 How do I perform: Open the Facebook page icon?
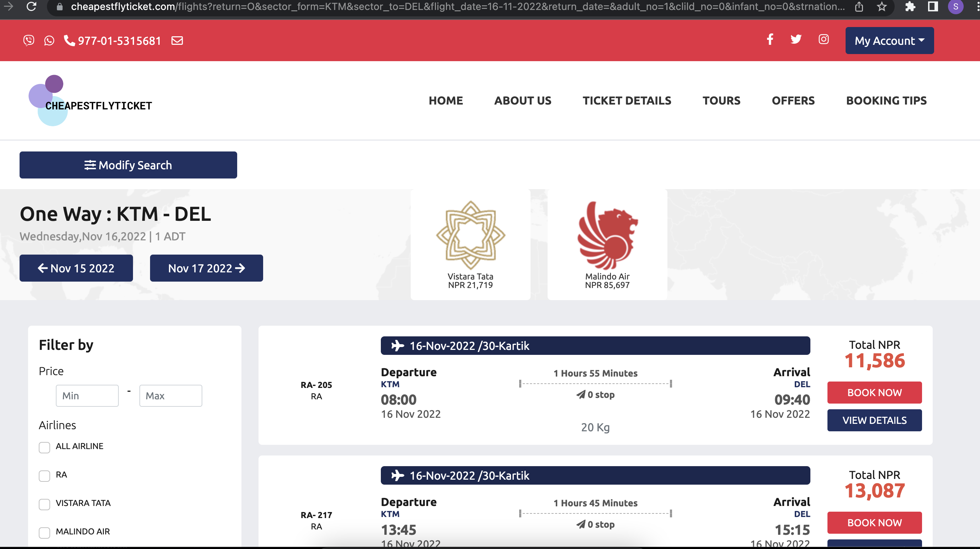click(x=769, y=39)
